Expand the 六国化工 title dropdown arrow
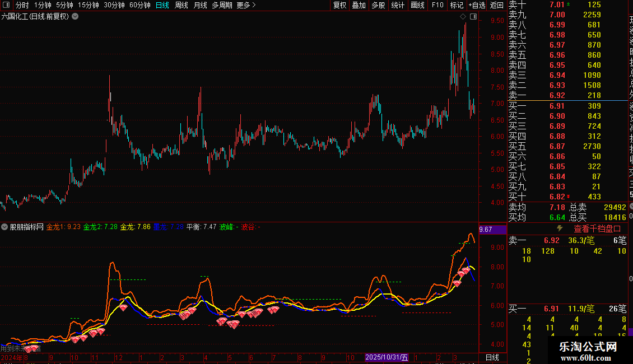Viewport: 633px width, 364px height. (75, 17)
